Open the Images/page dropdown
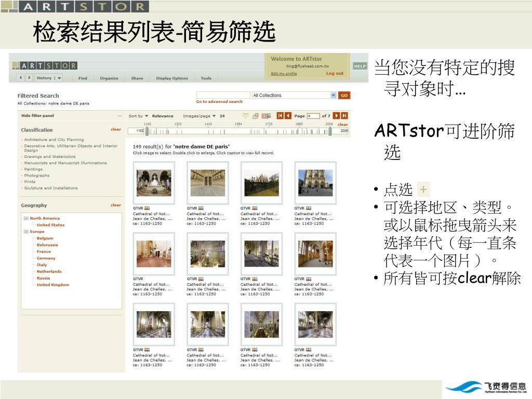Screen dimensions: 532x399 click(x=199, y=116)
